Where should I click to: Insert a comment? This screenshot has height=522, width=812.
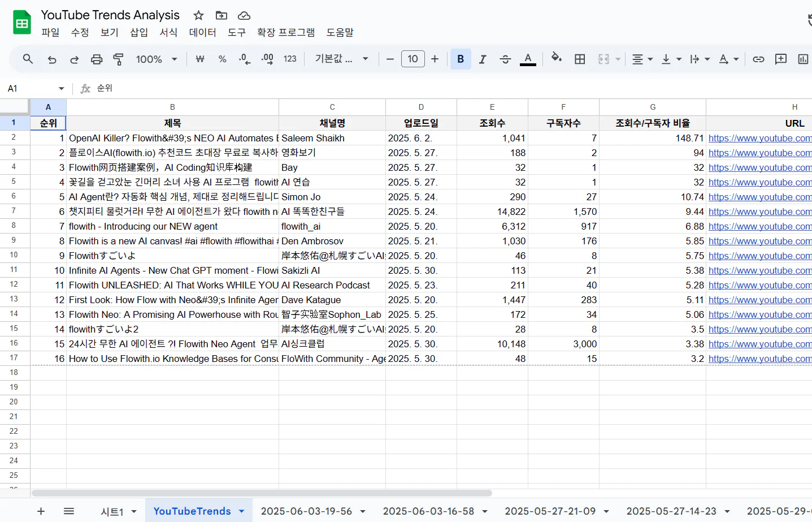[781, 59]
